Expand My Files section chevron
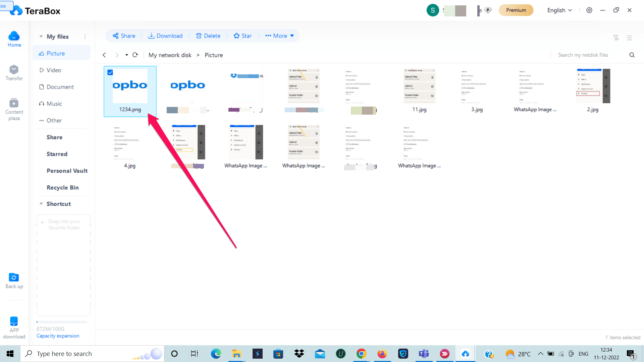Viewport: 644px width, 362px height. point(41,37)
